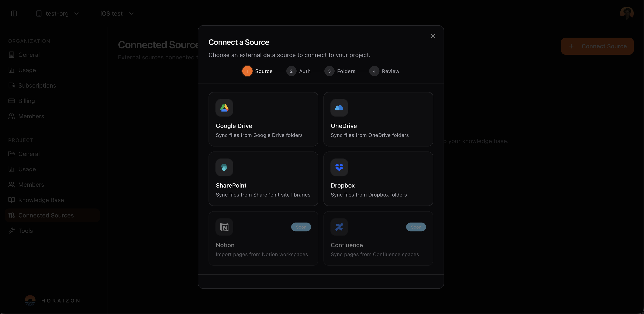This screenshot has width=644, height=314.
Task: Click the Connect Source button
Action: (x=597, y=46)
